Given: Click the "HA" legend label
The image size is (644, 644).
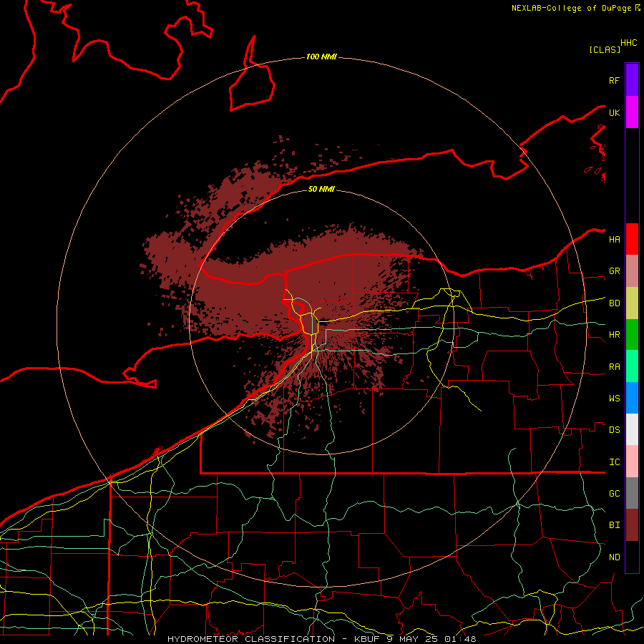Looking at the screenshot, I should (x=614, y=240).
